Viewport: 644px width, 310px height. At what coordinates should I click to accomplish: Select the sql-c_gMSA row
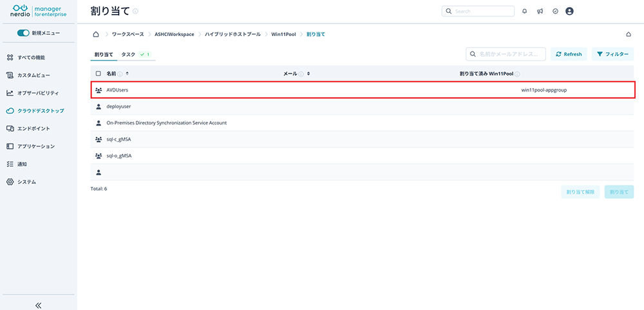363,139
